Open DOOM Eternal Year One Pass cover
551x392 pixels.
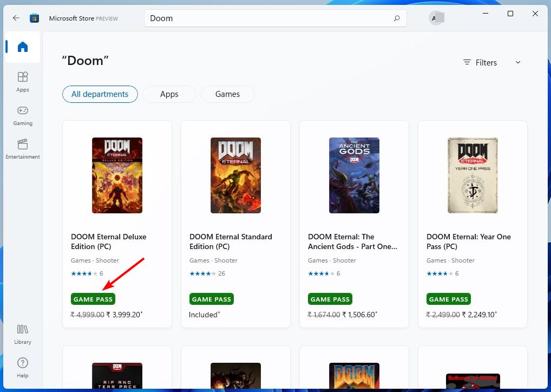pos(473,175)
